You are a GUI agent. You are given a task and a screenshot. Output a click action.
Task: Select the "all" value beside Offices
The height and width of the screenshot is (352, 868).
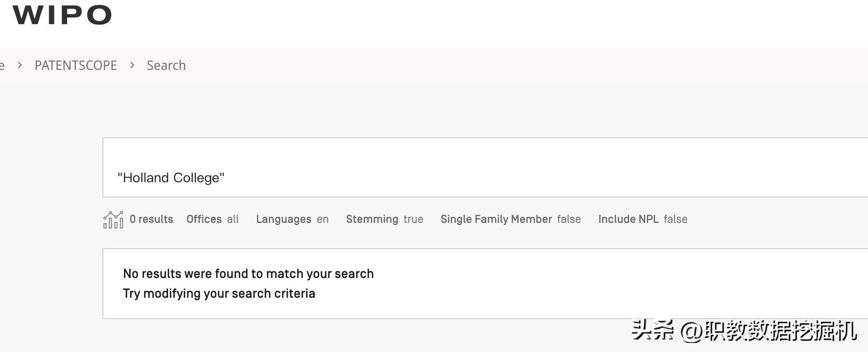(x=233, y=219)
